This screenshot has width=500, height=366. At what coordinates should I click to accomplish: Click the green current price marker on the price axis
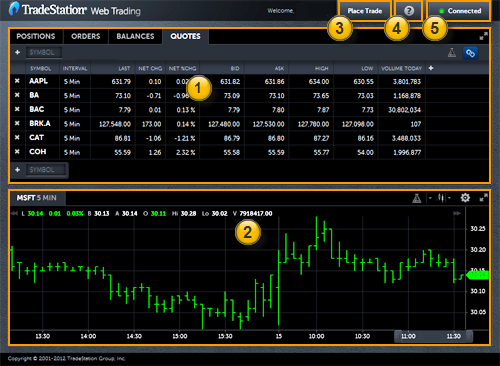477,275
